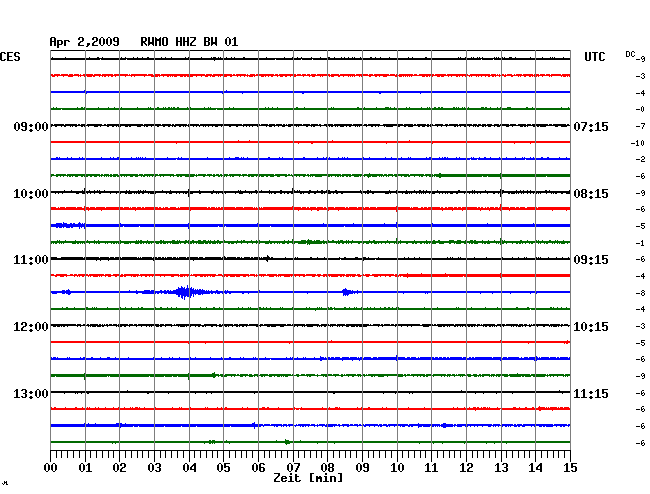Click the 10 minute axis label
Screen dimensions: 650x494
[x=397, y=468]
